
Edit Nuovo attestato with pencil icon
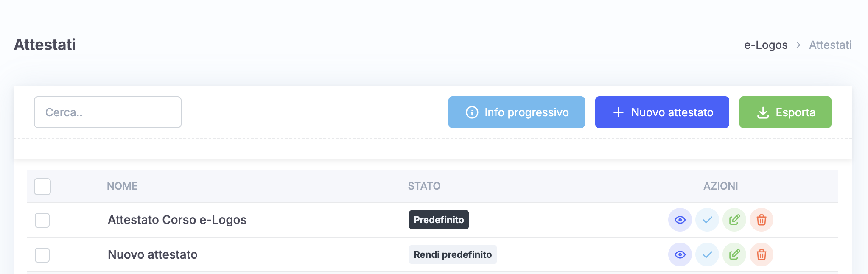[734, 254]
